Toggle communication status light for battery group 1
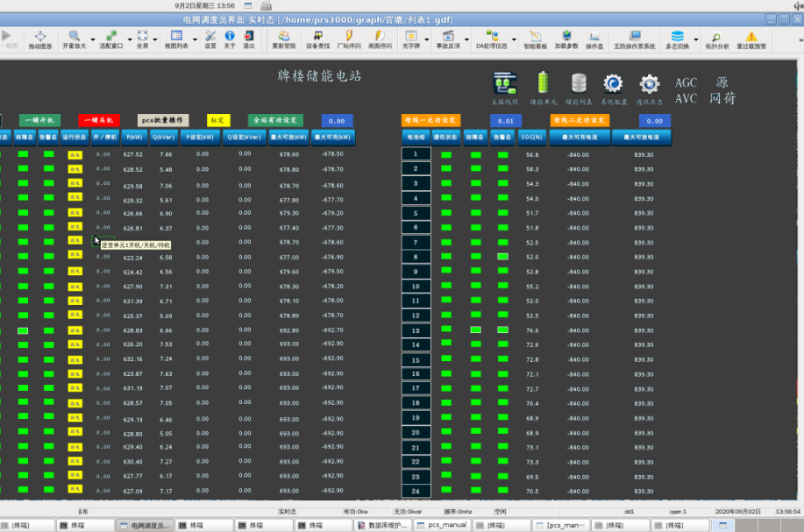This screenshot has height=532, width=804. 446,155
